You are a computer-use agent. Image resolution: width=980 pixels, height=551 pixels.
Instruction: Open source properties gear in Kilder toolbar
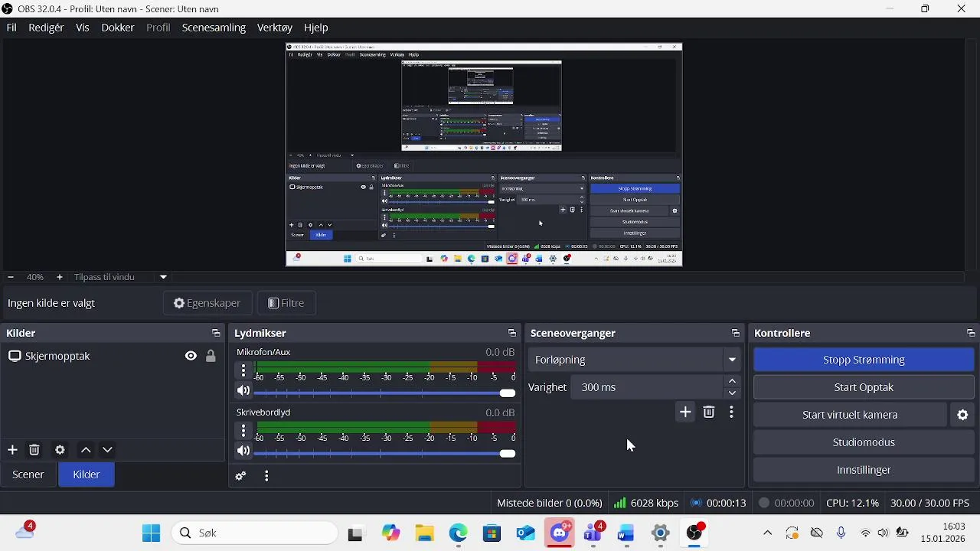pyautogui.click(x=60, y=450)
